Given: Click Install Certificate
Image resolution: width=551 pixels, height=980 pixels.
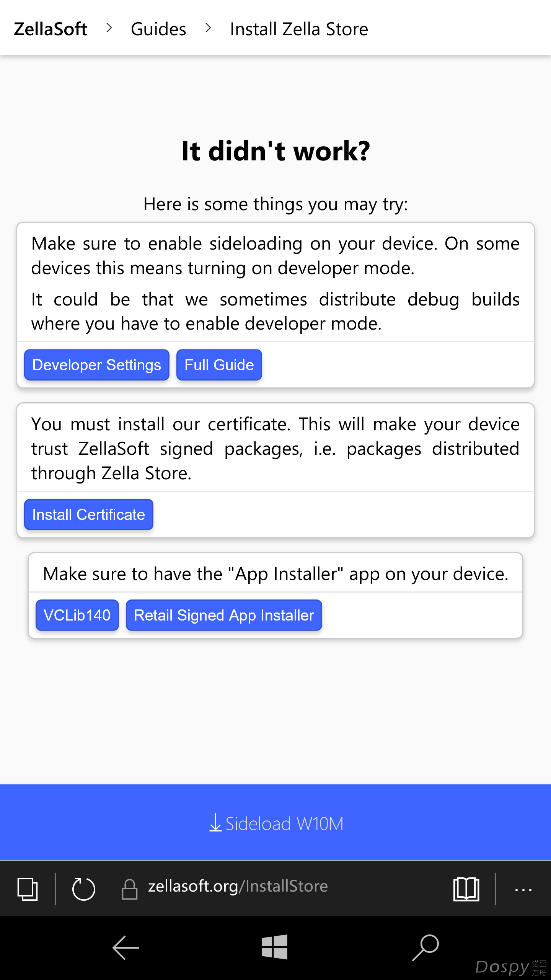Looking at the screenshot, I should tap(89, 514).
